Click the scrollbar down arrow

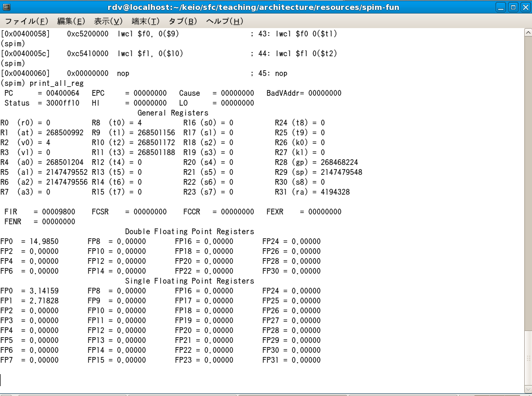(x=528, y=389)
